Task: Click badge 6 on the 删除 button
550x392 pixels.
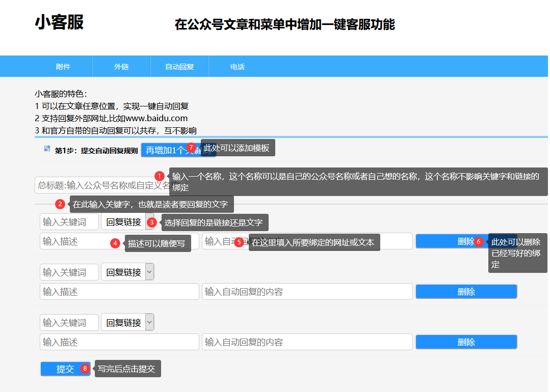Action: [x=478, y=242]
